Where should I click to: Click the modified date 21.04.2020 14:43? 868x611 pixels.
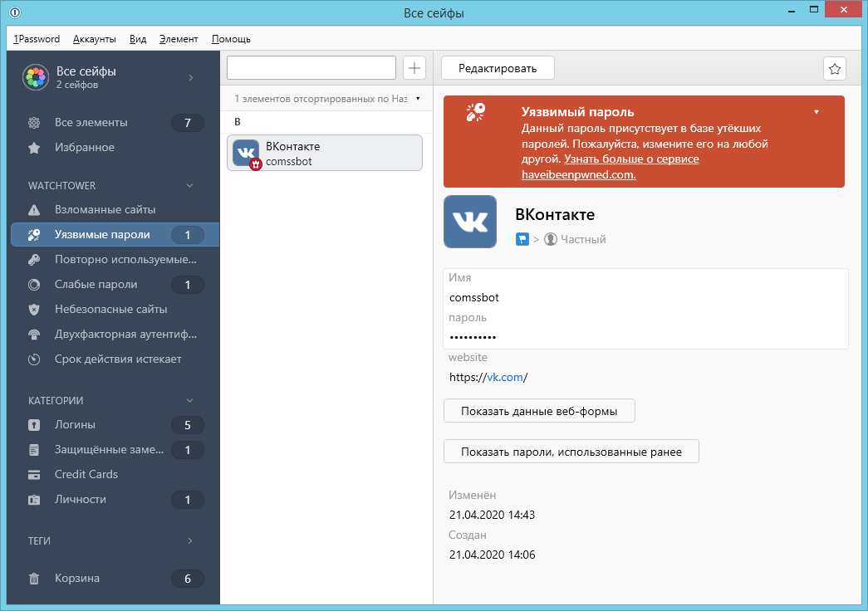click(x=492, y=515)
